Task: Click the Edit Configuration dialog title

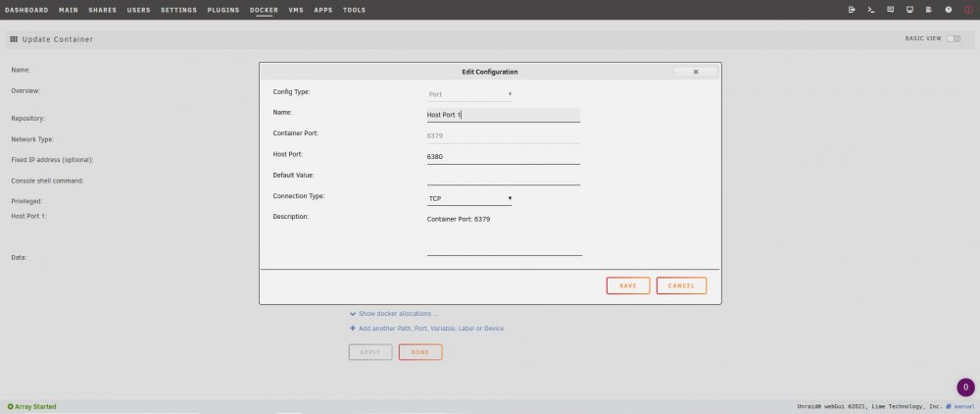Action: tap(490, 72)
